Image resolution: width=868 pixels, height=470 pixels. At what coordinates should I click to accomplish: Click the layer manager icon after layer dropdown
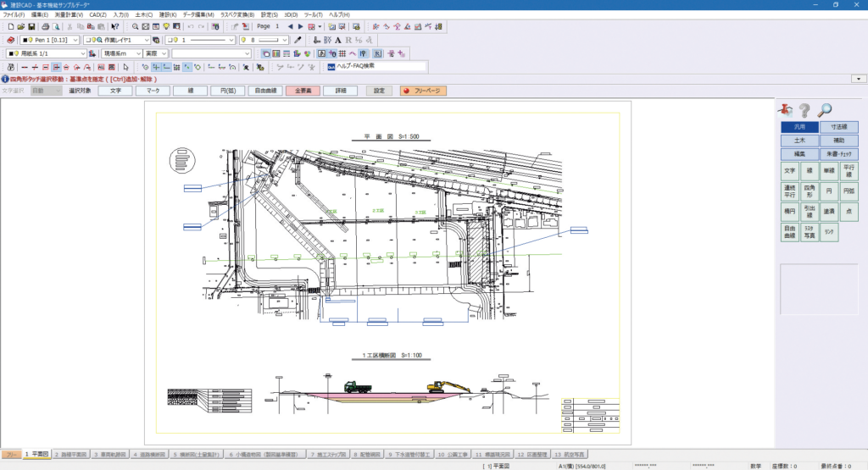coord(156,40)
